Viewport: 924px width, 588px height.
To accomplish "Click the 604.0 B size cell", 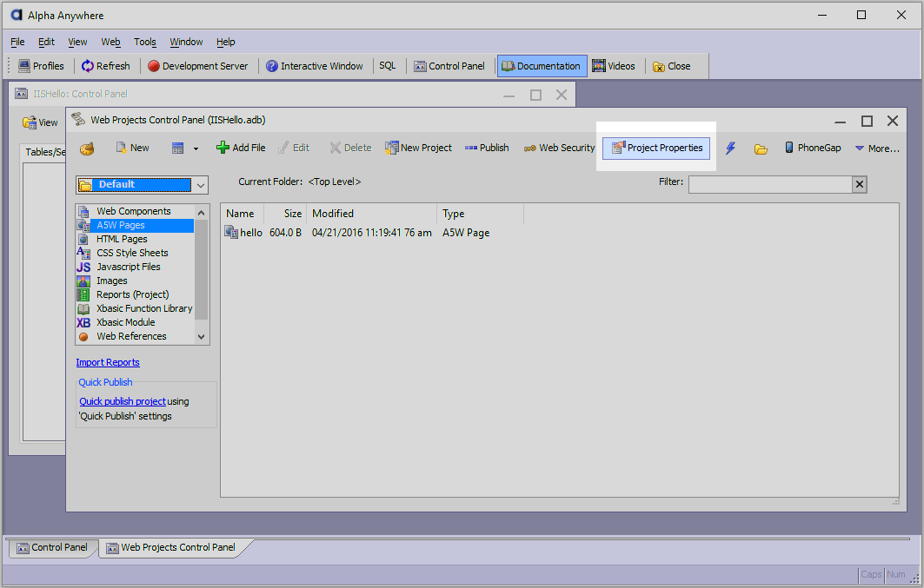I will [286, 233].
